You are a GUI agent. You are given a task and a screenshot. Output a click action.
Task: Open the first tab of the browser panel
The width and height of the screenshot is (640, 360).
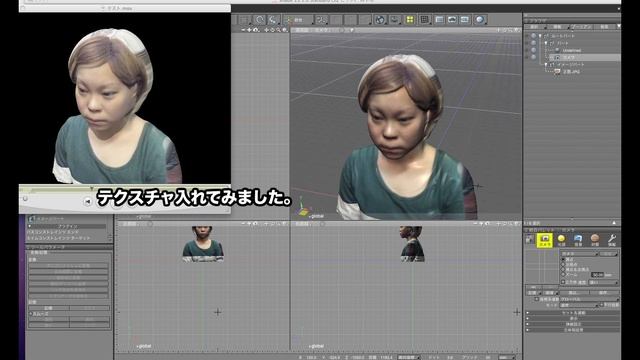[x=535, y=27]
